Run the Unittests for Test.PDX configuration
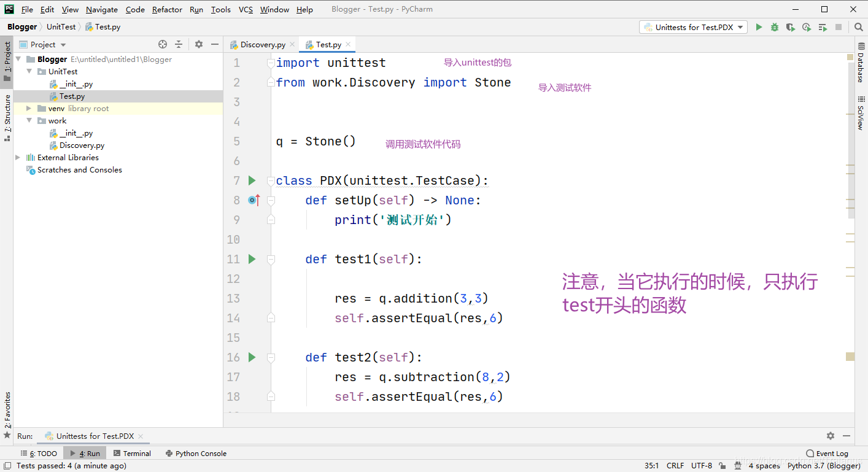 point(759,27)
